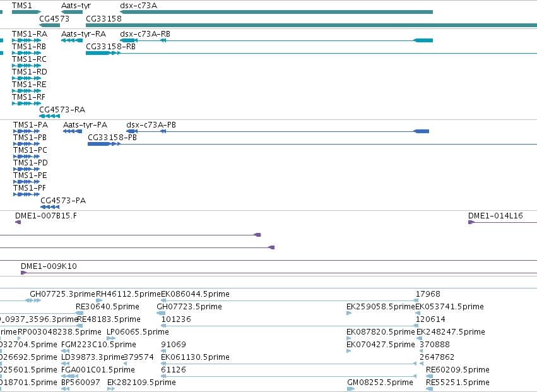Screen dimensions: 537x392
Task: Select transcript TMS1-RF
Action: click(27, 104)
